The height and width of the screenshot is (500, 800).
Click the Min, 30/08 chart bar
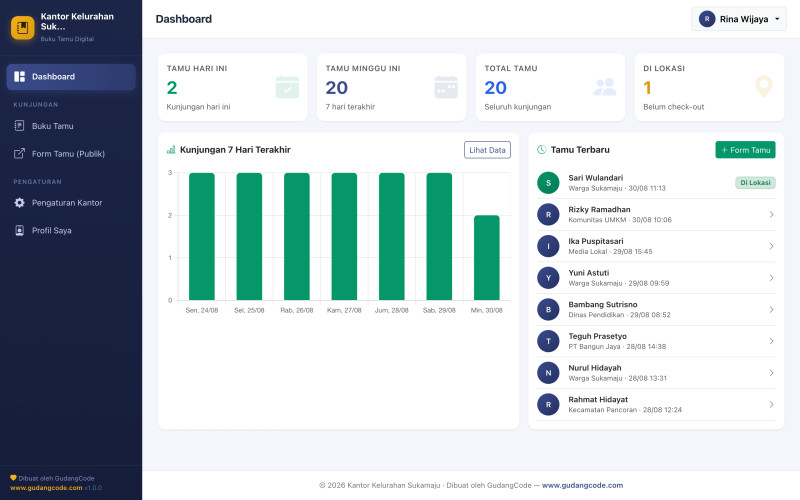coord(487,258)
